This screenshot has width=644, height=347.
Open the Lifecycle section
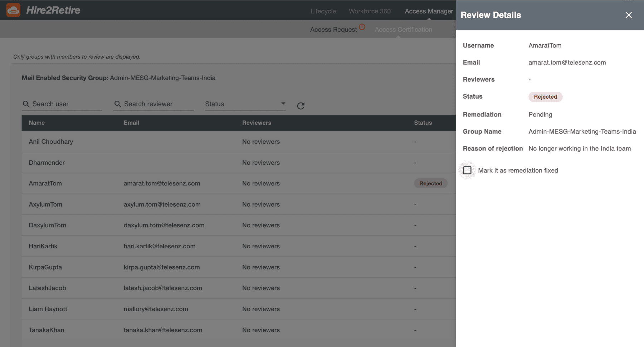click(x=323, y=11)
